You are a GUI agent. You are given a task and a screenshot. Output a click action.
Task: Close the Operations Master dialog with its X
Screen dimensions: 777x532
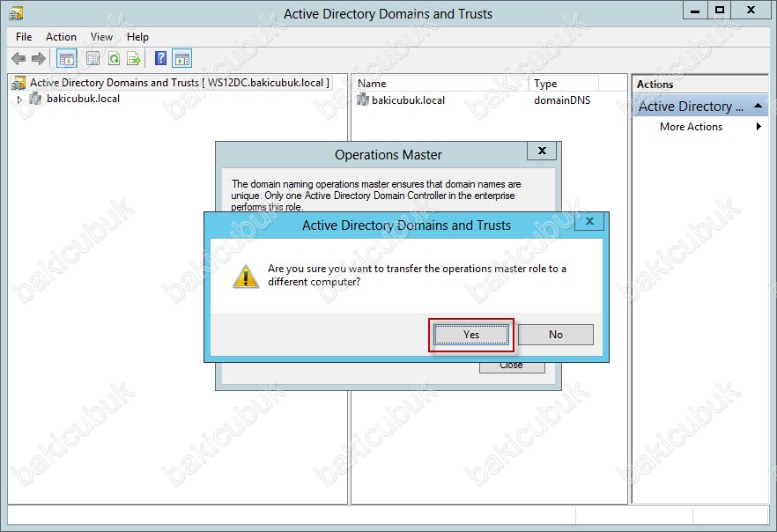coord(542,151)
